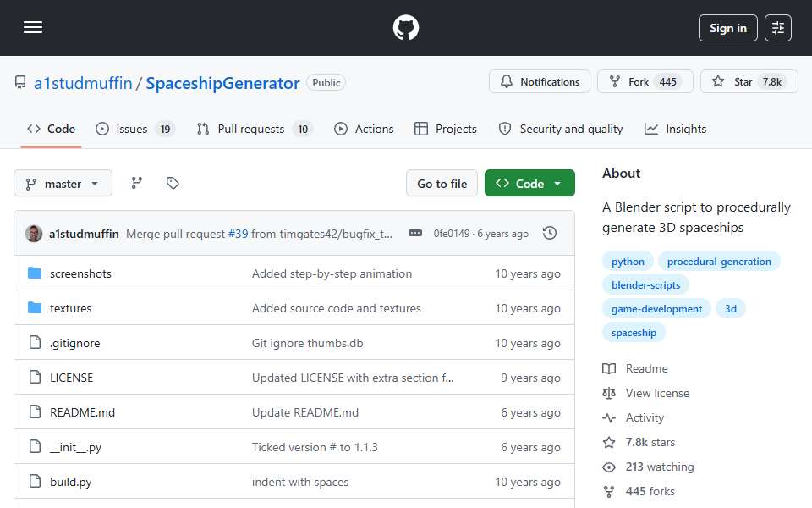Open 'indent with spaces' commit message
Viewport: 812px width, 508px height.
pyautogui.click(x=300, y=482)
